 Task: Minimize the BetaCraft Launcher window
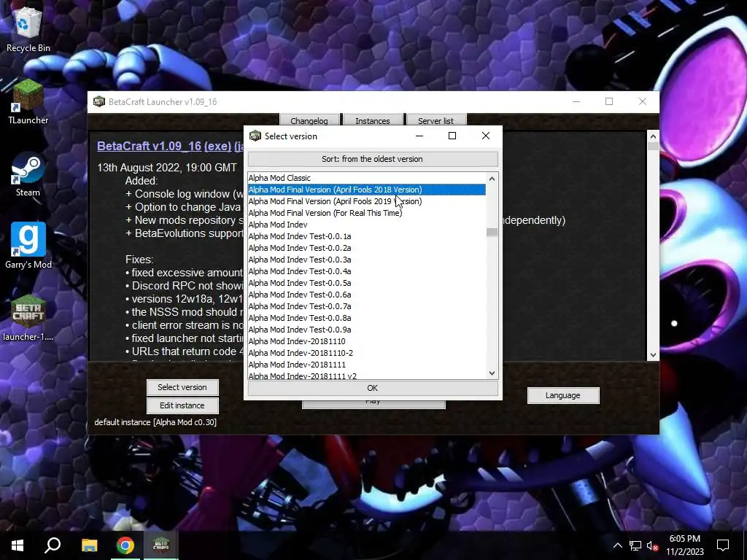click(x=576, y=101)
